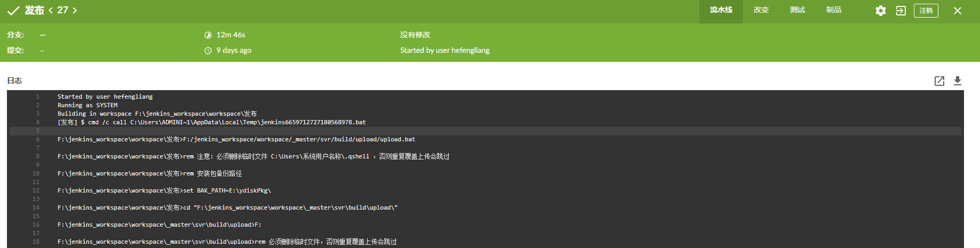Click the exit to classic Jenkins icon
980x248 pixels.
pyautogui.click(x=901, y=11)
